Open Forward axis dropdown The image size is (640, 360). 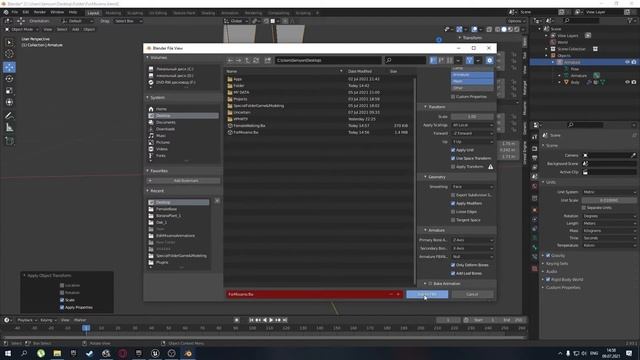click(472, 133)
